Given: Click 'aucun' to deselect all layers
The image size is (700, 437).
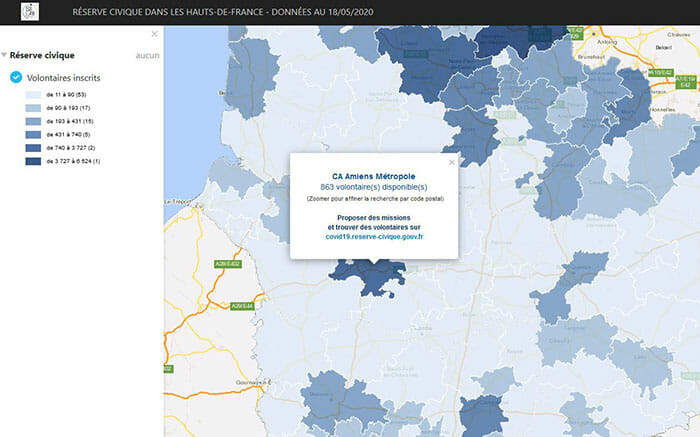Looking at the screenshot, I should tap(147, 56).
